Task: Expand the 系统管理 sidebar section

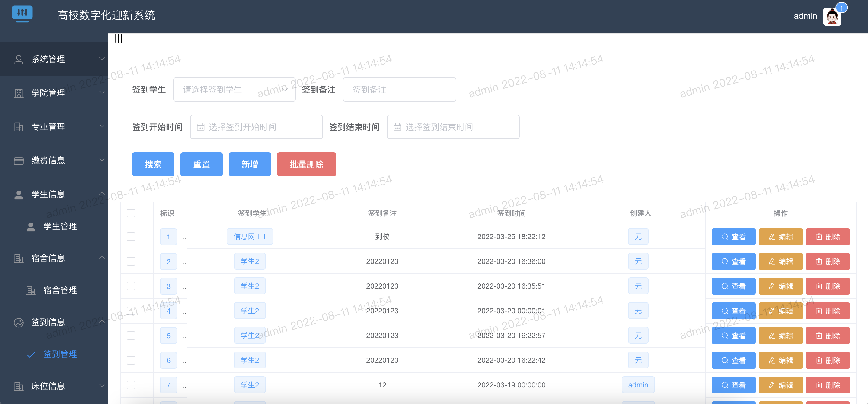Action: (x=102, y=59)
